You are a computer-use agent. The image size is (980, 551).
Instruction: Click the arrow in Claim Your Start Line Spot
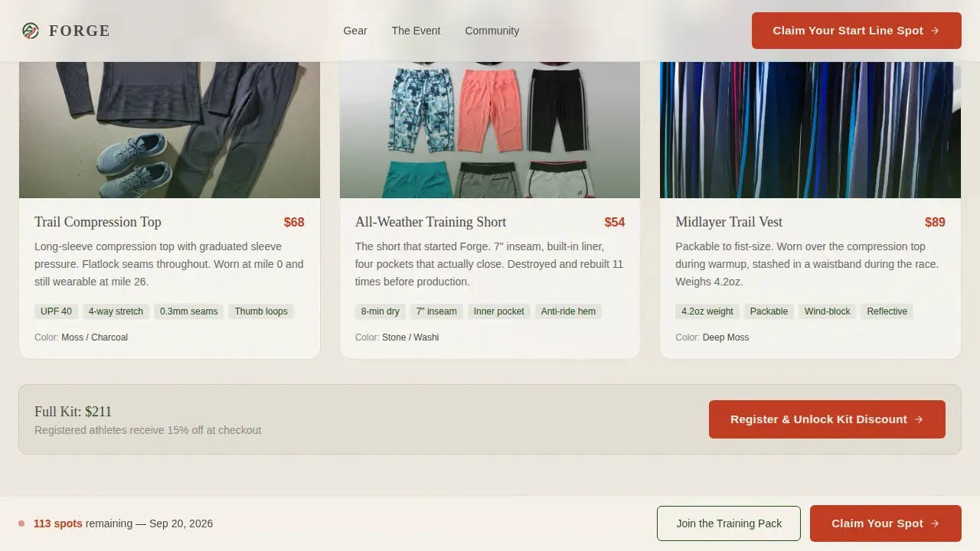tap(935, 31)
